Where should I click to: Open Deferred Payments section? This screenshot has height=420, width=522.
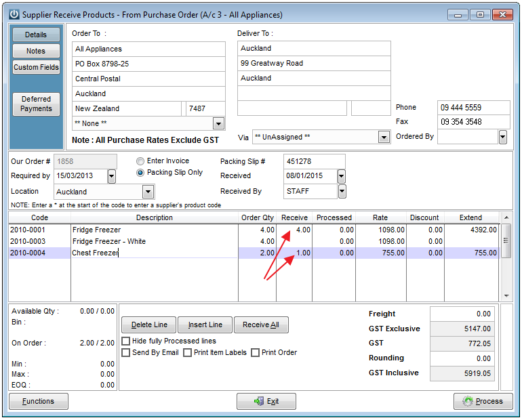(36, 104)
